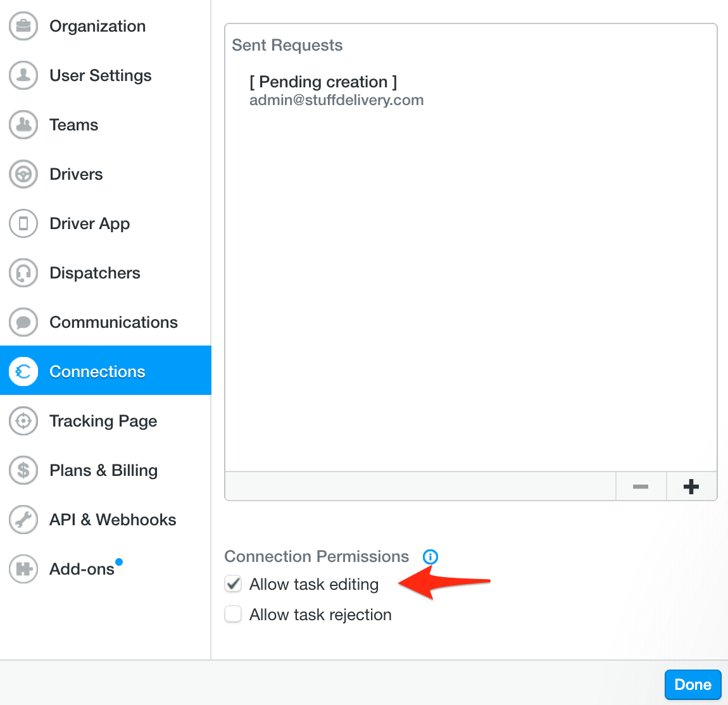Click the User Settings person icon
The width and height of the screenshot is (728, 705).
[x=23, y=75]
